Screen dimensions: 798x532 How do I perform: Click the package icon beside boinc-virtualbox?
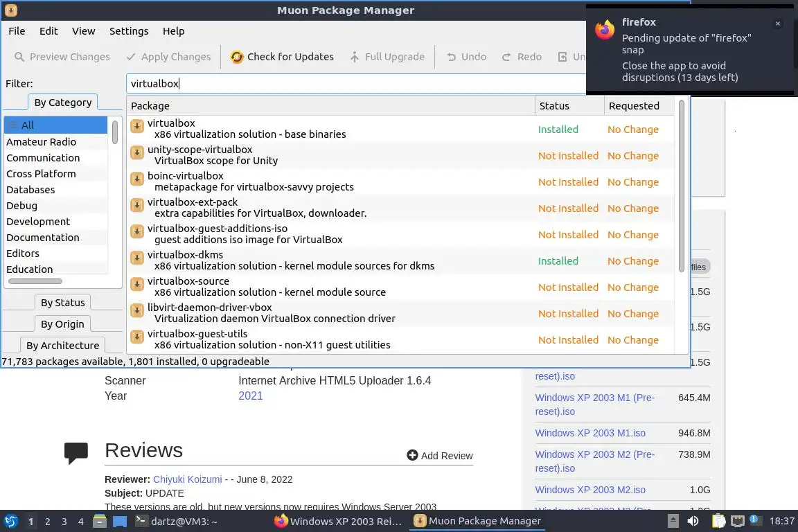[137, 179]
